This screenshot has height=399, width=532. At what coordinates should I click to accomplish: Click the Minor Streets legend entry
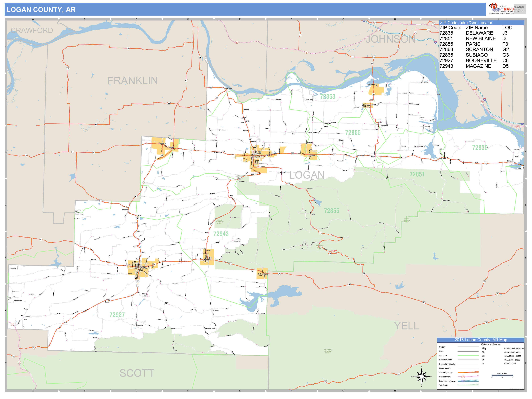coord(445,368)
